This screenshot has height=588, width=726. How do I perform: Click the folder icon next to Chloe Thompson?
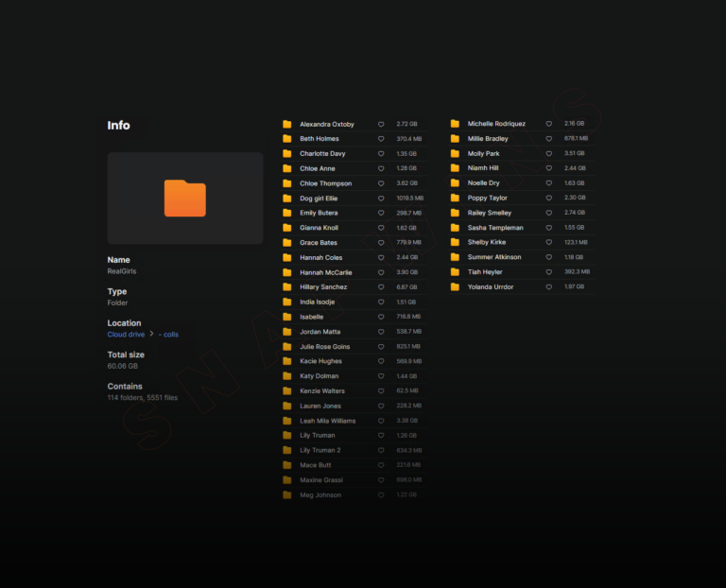[x=287, y=183]
